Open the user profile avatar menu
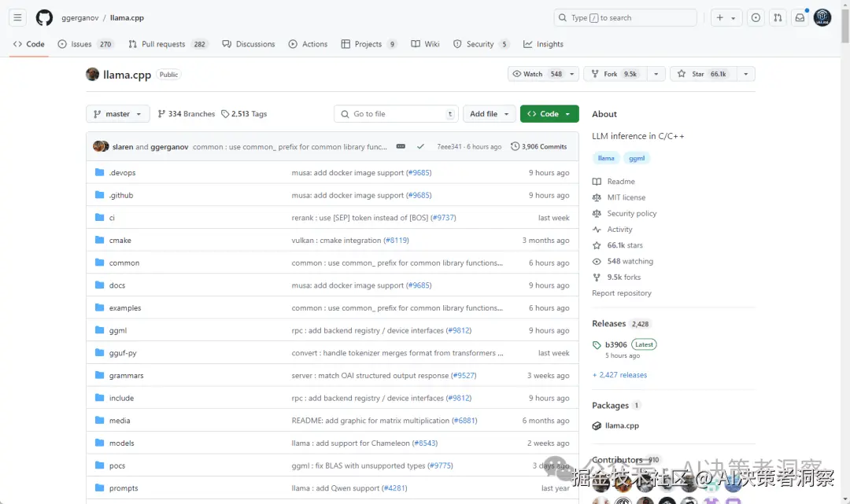 [x=822, y=18]
